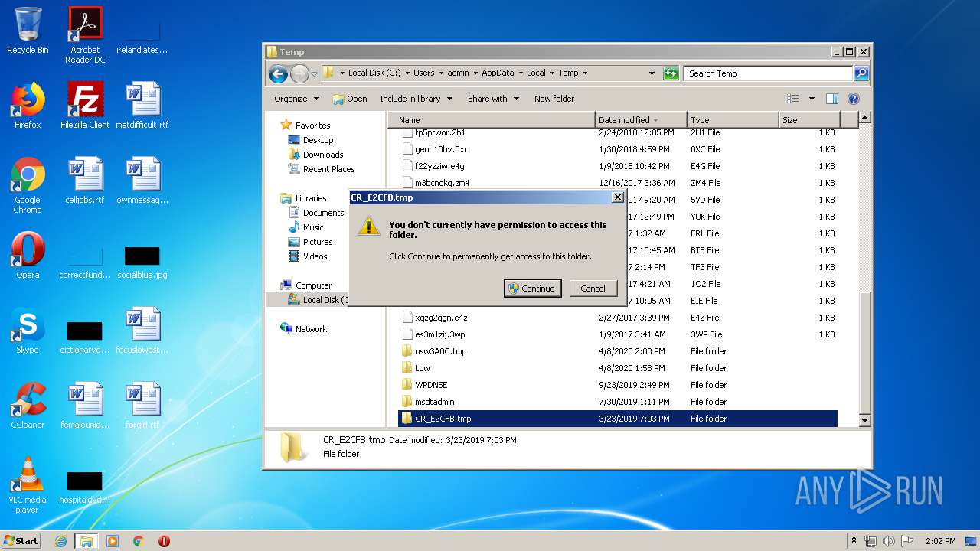Click the Local Disk (C:) breadcrumb

coord(374,73)
